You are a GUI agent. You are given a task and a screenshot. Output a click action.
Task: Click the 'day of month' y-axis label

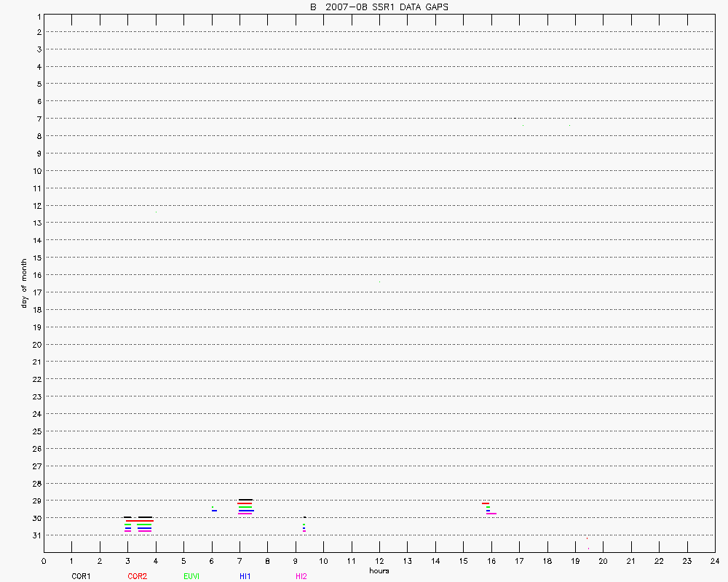[24, 283]
